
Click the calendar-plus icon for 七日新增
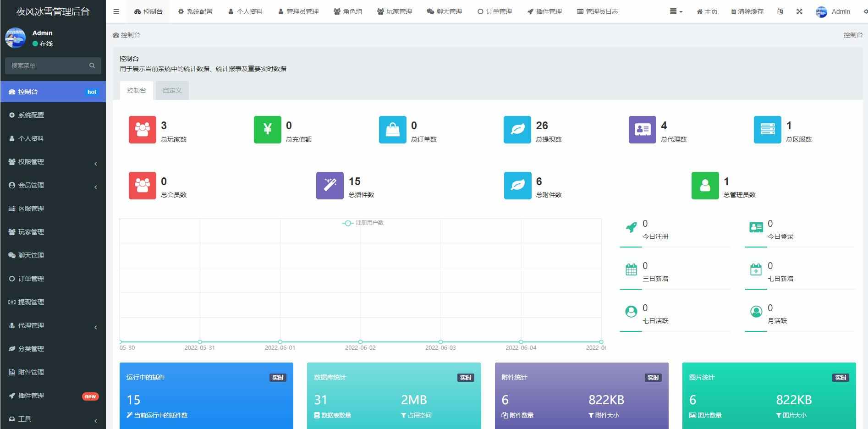[x=756, y=269]
